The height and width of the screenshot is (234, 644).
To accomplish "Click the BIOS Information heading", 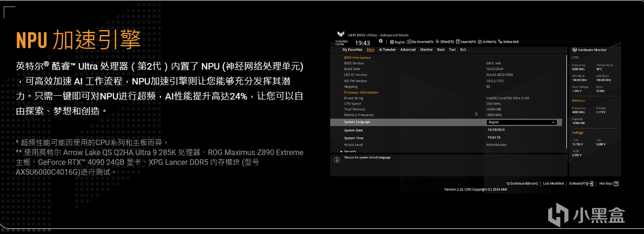I will [357, 57].
